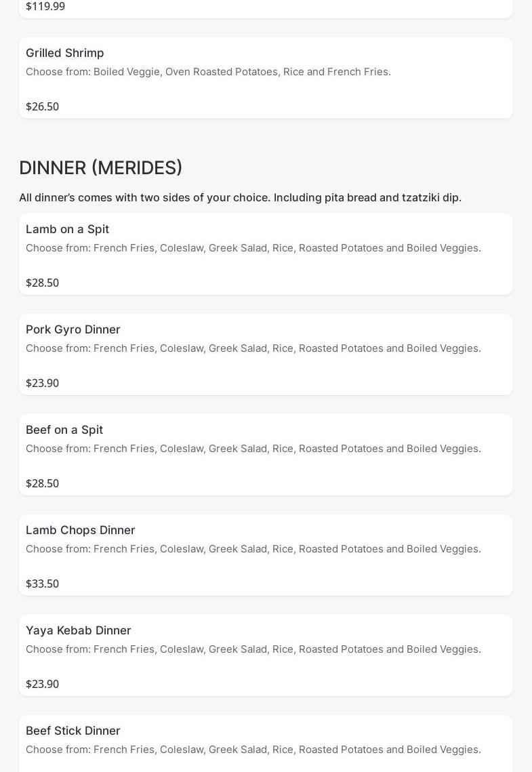The height and width of the screenshot is (772, 532).
Task: Select Lamb Chops Dinner
Action: pos(80,530)
